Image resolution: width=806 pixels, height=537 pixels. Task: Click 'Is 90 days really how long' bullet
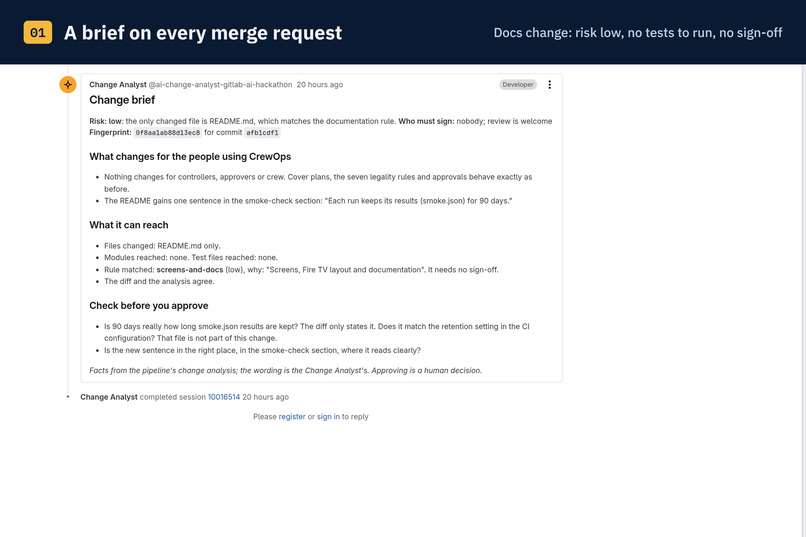click(x=317, y=332)
